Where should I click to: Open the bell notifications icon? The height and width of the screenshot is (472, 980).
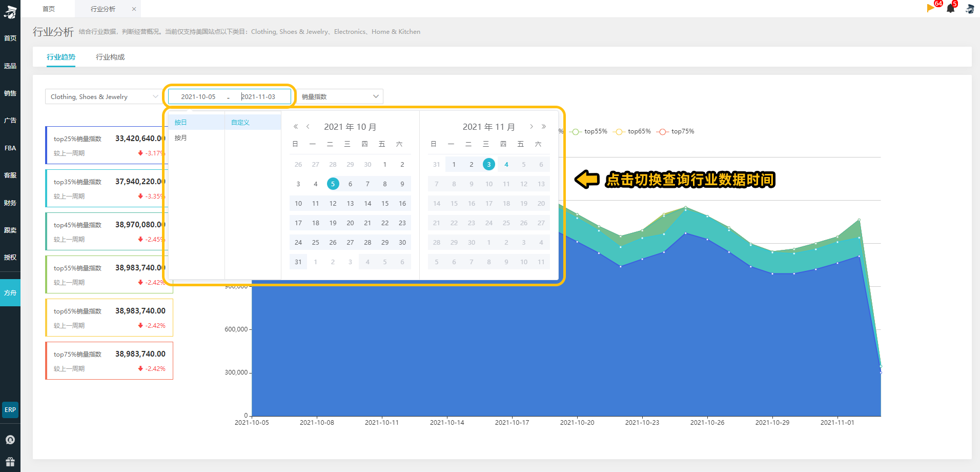(x=951, y=8)
